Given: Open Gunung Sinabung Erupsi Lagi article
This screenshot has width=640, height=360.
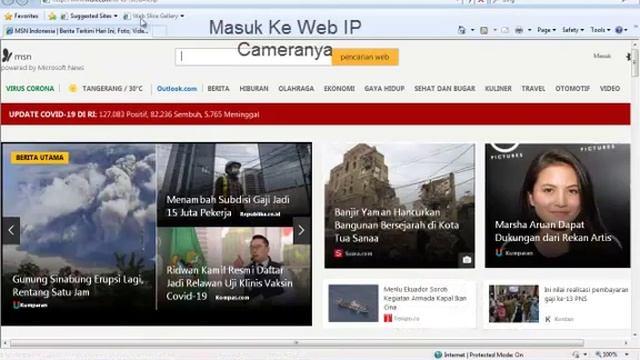Looking at the screenshot, I should [x=78, y=286].
